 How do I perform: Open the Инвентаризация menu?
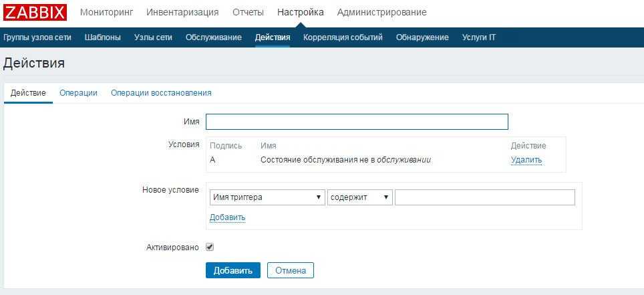pyautogui.click(x=182, y=12)
